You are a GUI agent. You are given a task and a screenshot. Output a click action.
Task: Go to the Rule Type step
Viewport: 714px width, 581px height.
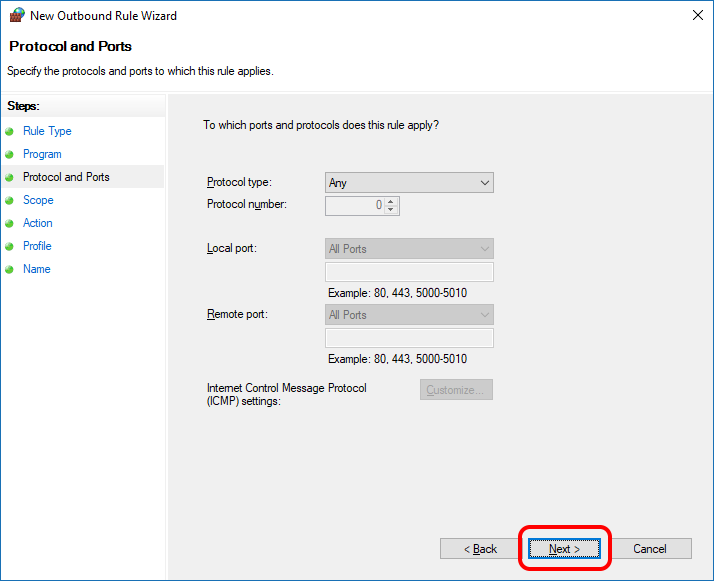pos(47,131)
